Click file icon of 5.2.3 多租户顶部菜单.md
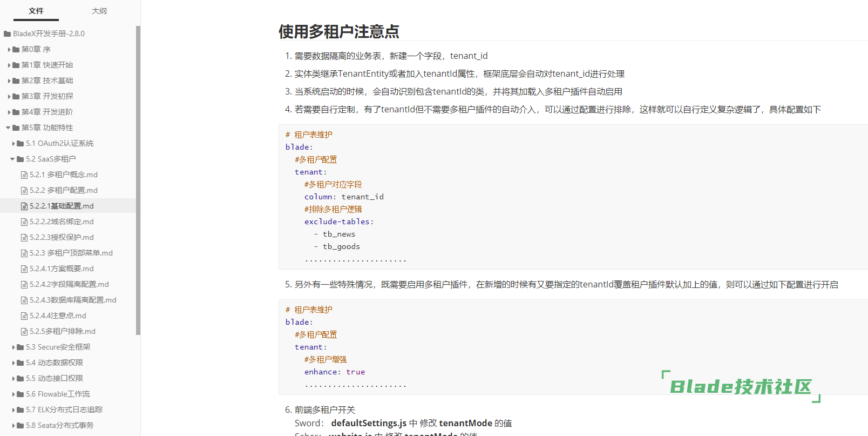 24,253
